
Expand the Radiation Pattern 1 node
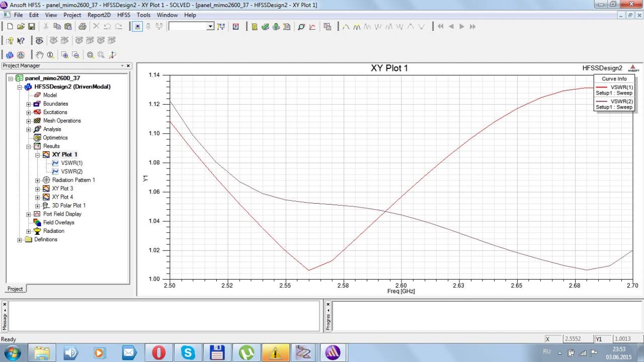(38, 180)
